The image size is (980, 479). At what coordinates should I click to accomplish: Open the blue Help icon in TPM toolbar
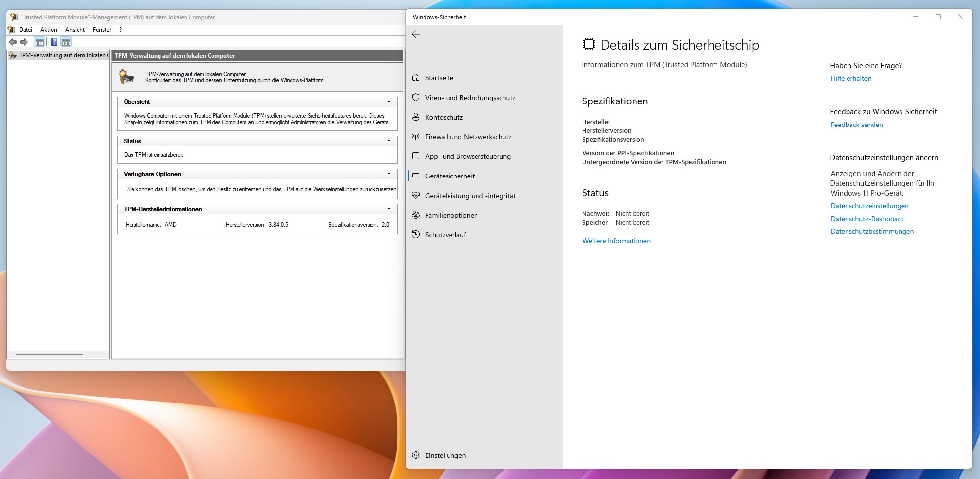coord(54,42)
